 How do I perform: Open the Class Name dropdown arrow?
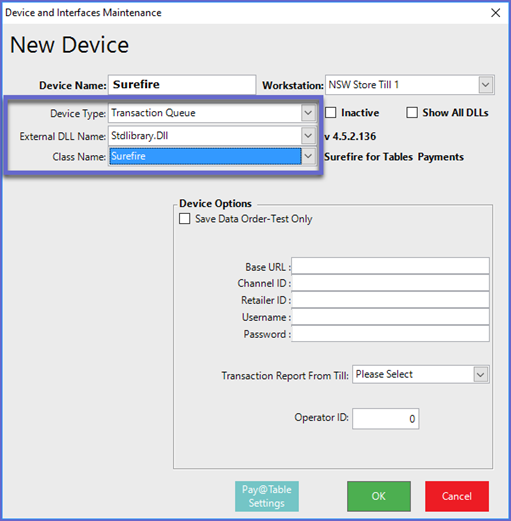308,156
